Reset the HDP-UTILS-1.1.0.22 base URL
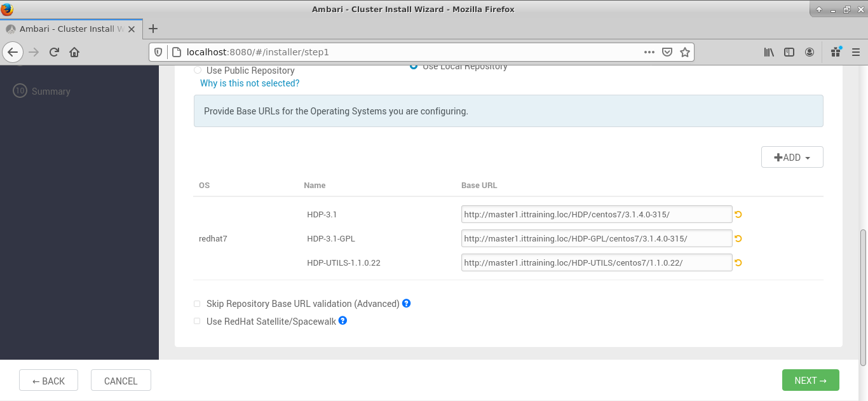This screenshot has height=401, width=868. 738,262
